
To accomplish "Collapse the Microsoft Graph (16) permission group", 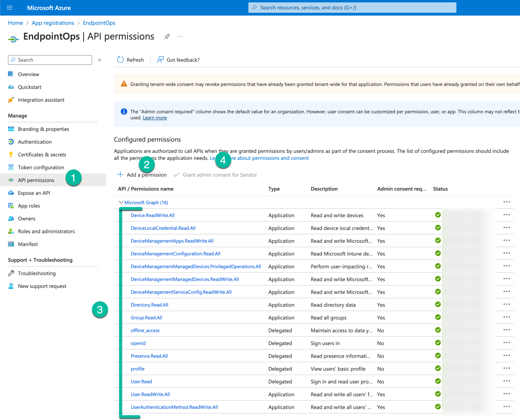I will click(x=121, y=202).
